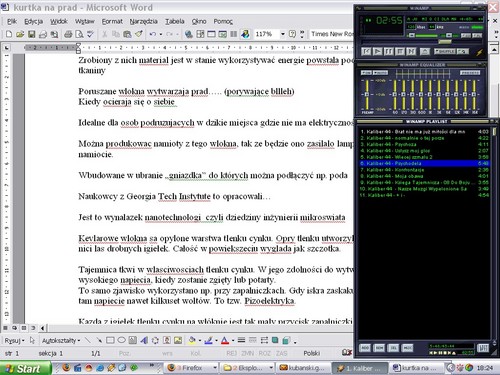Open the Narzędzia menu

point(143,21)
